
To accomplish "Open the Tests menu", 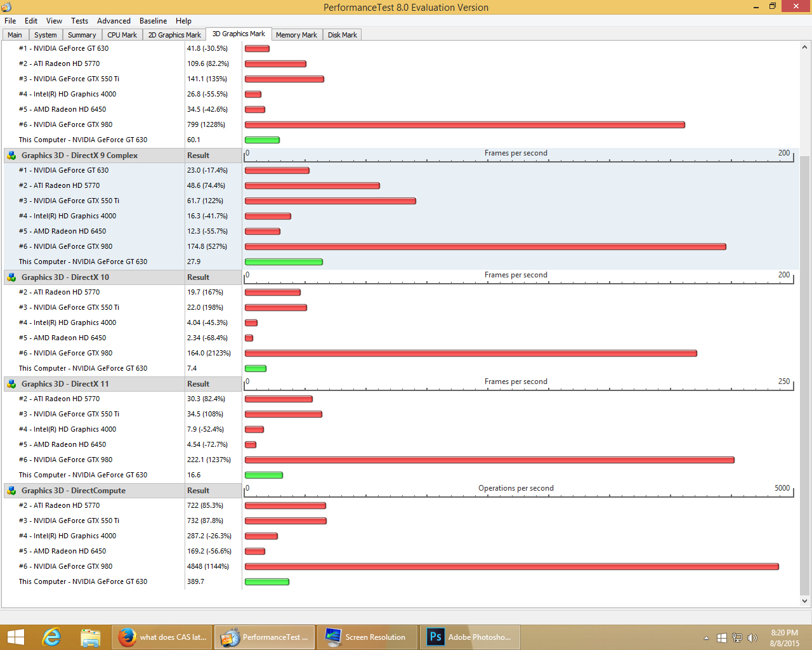I will 80,21.
